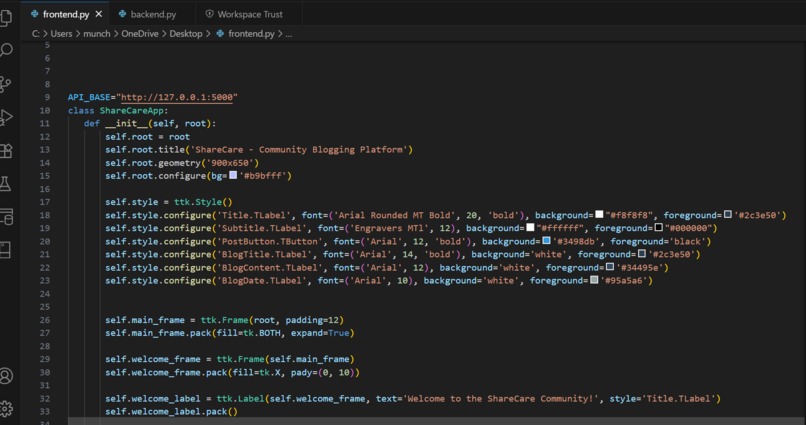The image size is (806, 425).
Task: Select the munch breadcrumb segment
Action: 97,33
